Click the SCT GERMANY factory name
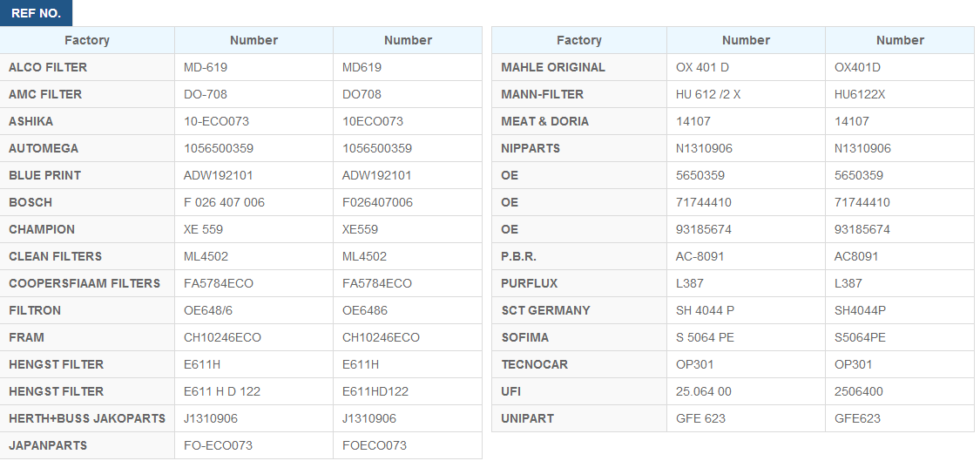The height and width of the screenshot is (461, 980). 545,310
